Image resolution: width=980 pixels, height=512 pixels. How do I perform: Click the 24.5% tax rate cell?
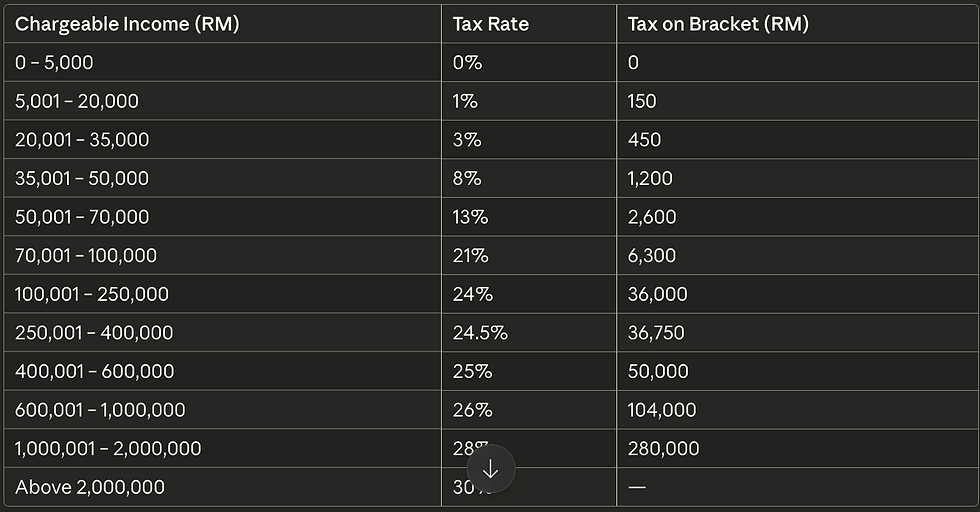[x=480, y=333]
